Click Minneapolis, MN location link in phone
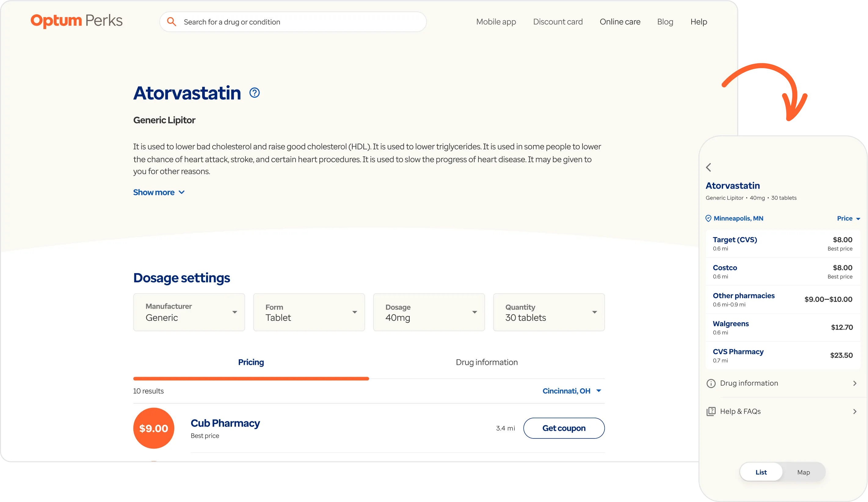The height and width of the screenshot is (502, 868). pos(738,218)
